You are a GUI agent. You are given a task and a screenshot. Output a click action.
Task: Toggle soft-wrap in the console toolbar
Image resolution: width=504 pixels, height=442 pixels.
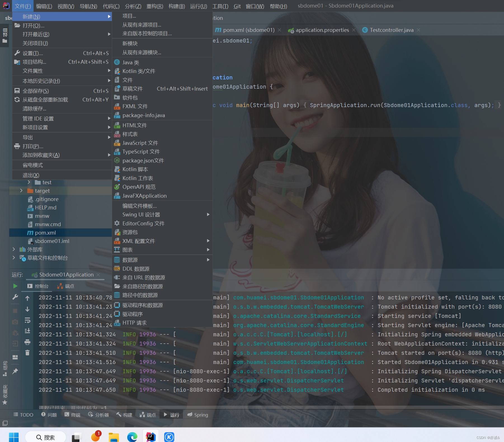(x=27, y=320)
